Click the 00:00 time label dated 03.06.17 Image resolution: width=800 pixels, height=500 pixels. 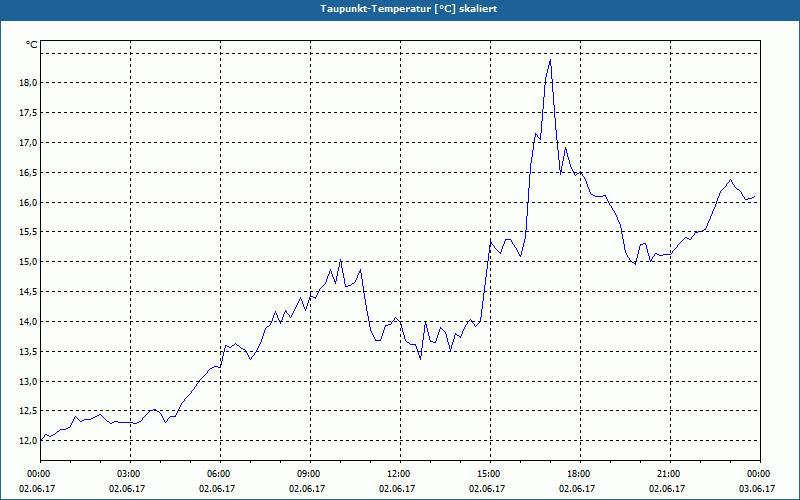tap(760, 474)
